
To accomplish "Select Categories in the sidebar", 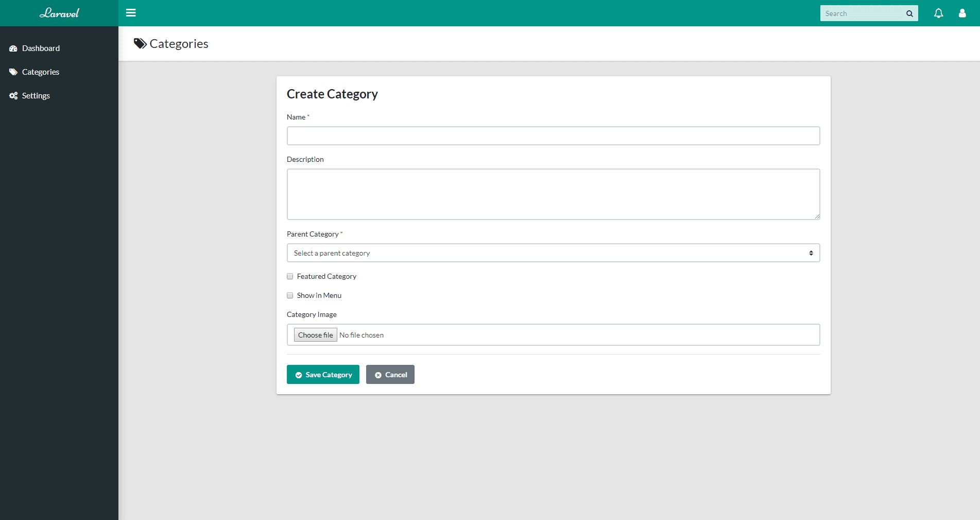I will coord(41,72).
